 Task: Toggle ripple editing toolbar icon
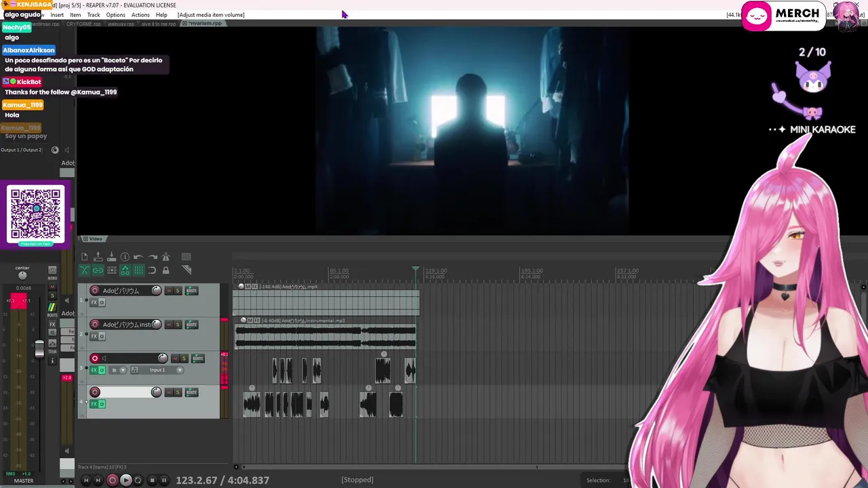[111, 270]
